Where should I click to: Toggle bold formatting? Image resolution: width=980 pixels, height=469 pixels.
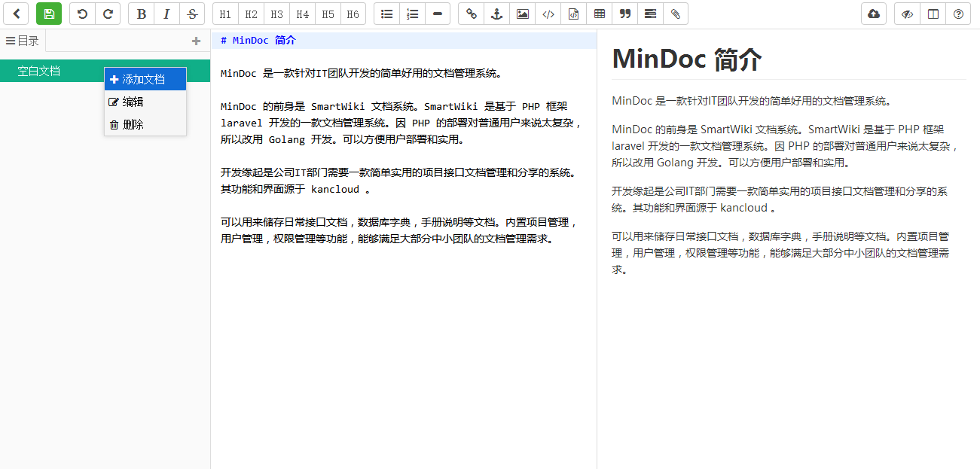[x=141, y=14]
